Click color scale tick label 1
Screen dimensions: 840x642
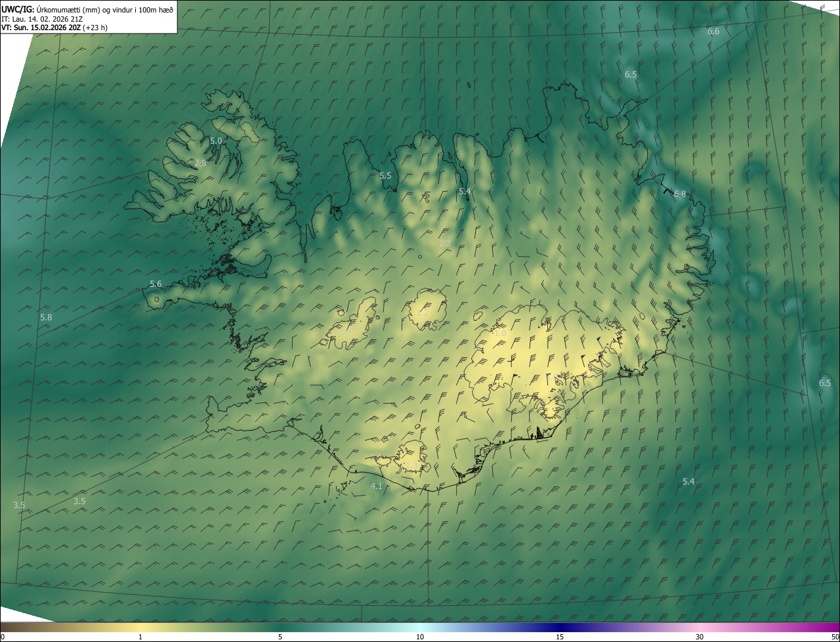point(140,637)
